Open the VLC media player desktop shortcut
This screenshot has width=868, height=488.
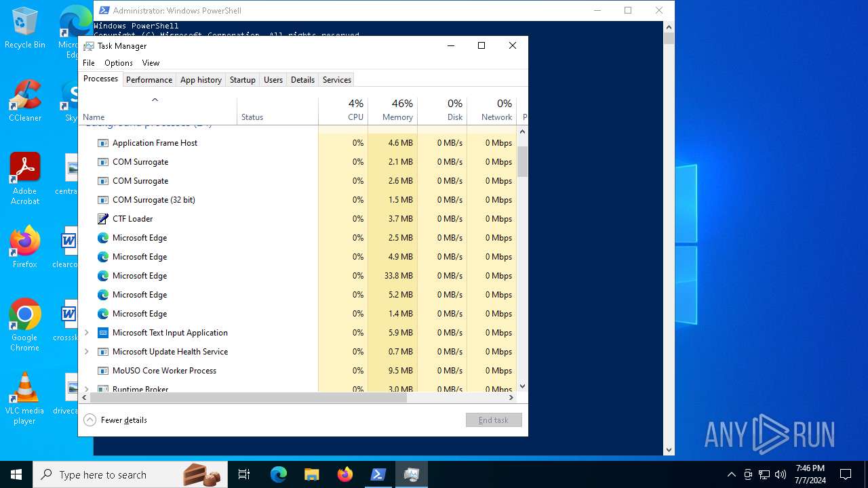point(25,399)
